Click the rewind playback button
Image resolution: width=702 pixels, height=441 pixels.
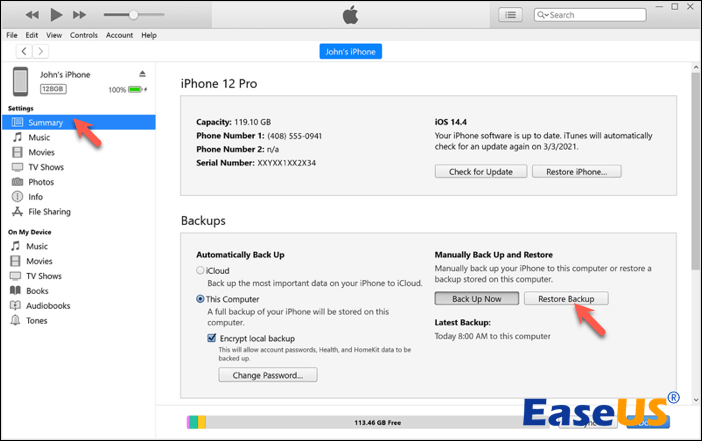pyautogui.click(x=32, y=15)
